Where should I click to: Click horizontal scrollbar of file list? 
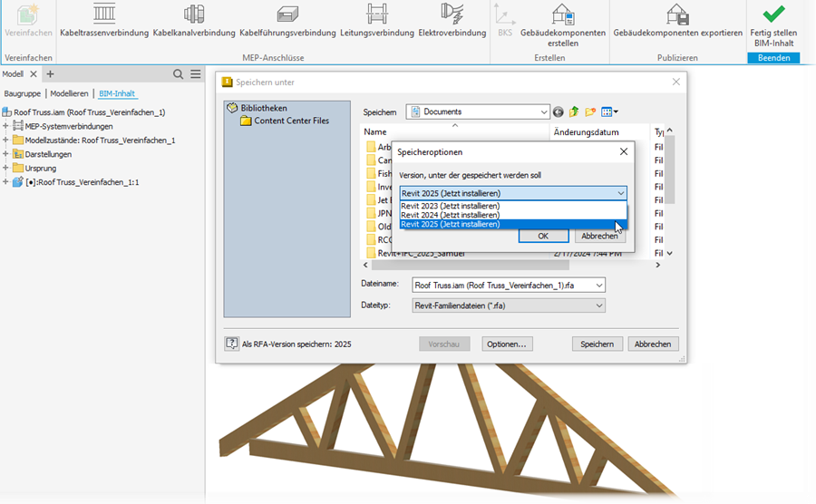pyautogui.click(x=471, y=266)
